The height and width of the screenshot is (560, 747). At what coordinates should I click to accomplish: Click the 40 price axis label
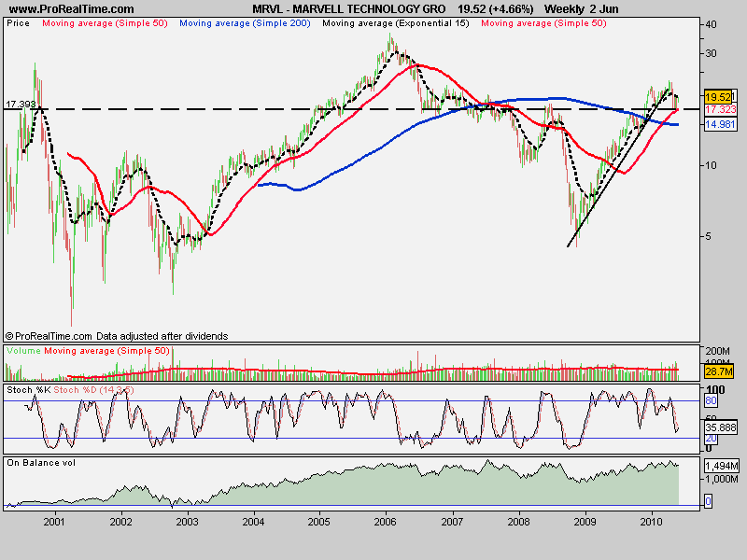pyautogui.click(x=711, y=24)
